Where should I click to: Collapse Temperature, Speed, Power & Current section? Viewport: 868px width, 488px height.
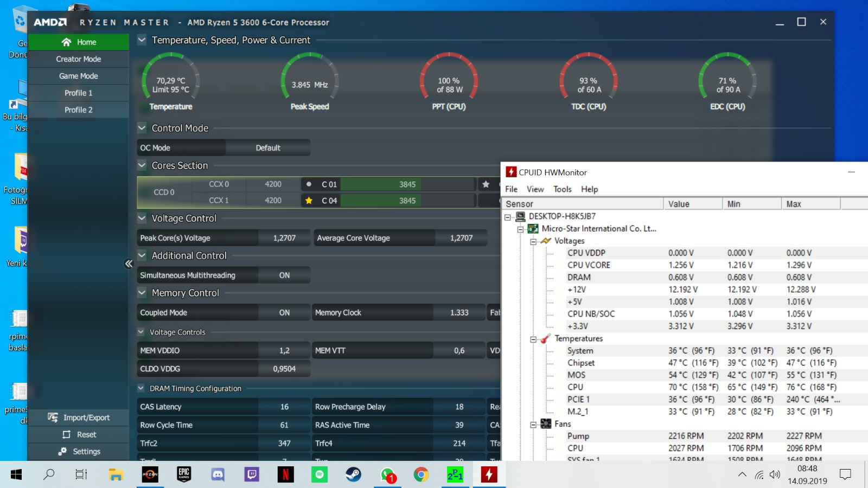pyautogui.click(x=142, y=40)
